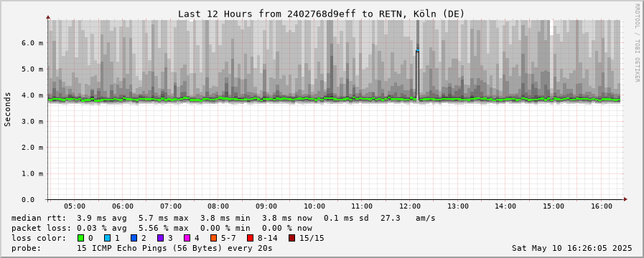Click the median rtt statistics line
Viewport: 644px width, 258px height.
pos(223,218)
